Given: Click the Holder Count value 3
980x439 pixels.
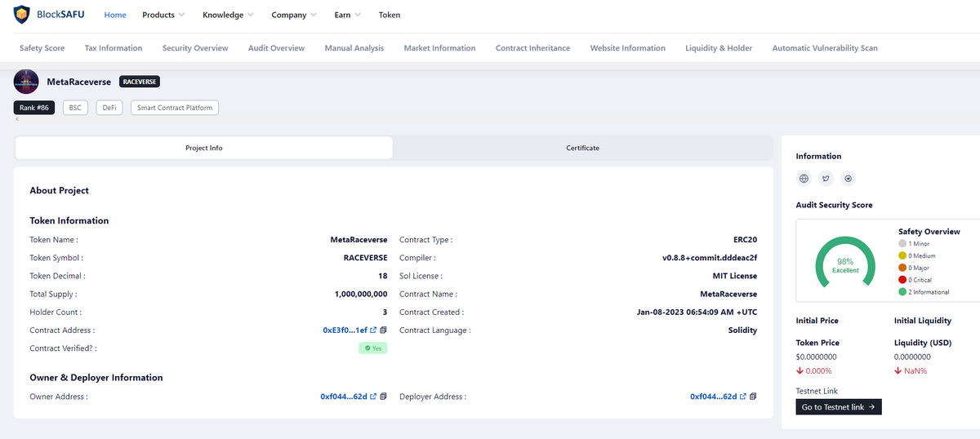Looking at the screenshot, I should 385,313.
